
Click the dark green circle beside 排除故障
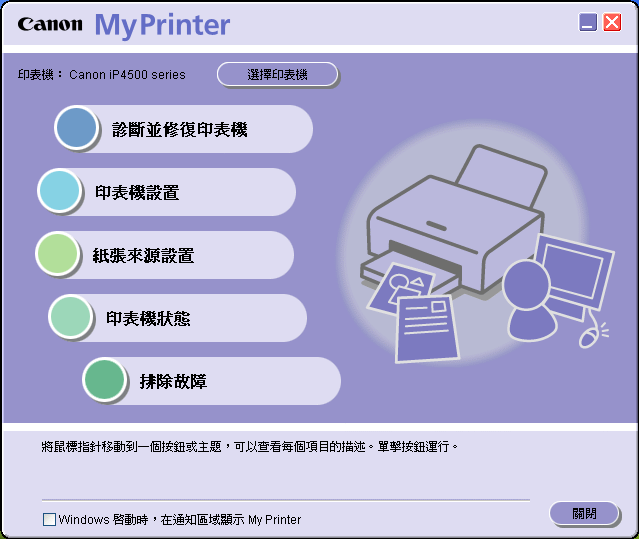104,380
